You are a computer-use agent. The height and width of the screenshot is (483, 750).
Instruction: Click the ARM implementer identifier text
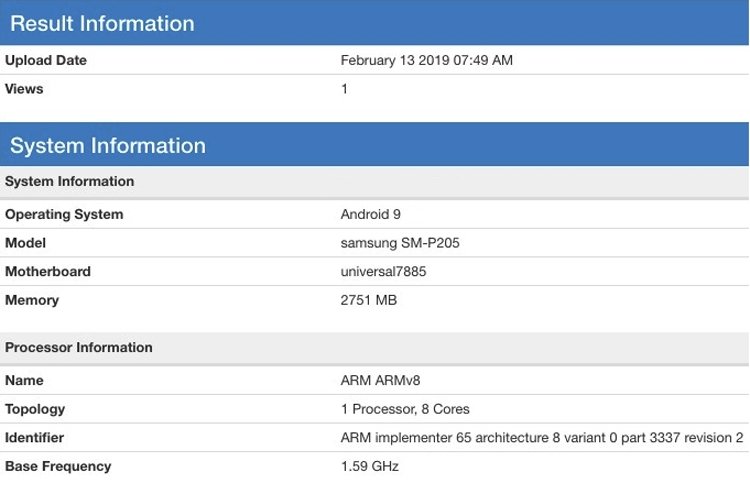(x=542, y=438)
